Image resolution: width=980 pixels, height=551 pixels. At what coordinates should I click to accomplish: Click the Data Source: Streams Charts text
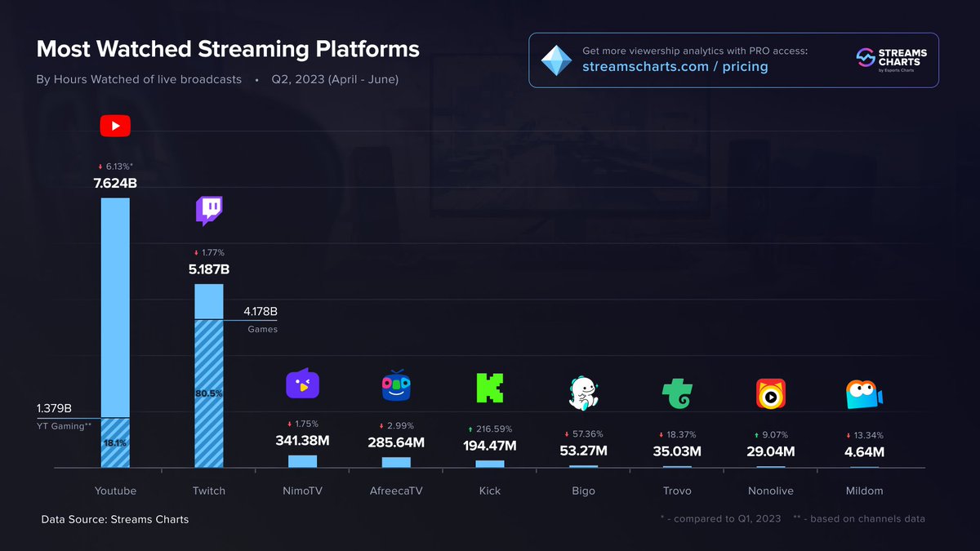tap(114, 519)
